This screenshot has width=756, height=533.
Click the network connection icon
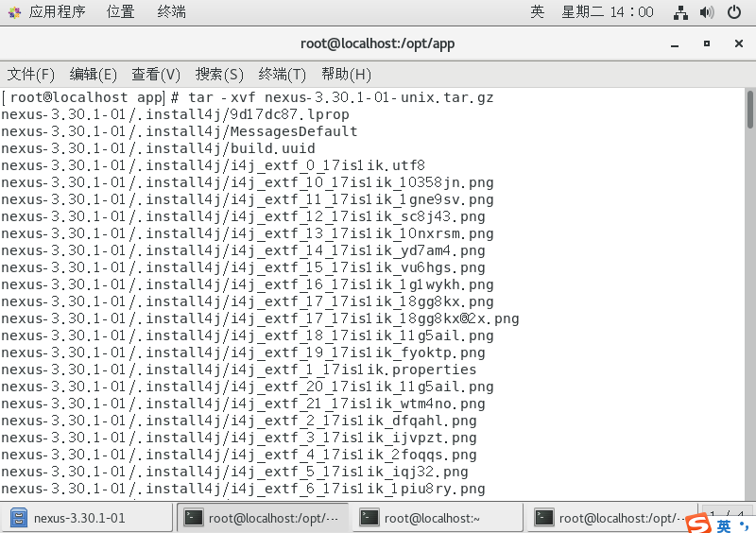(x=680, y=12)
